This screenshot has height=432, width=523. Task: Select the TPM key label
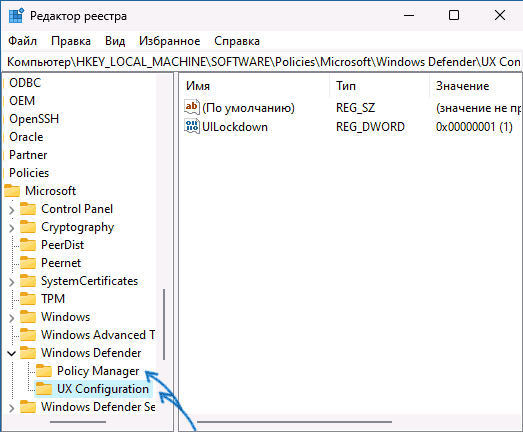53,299
